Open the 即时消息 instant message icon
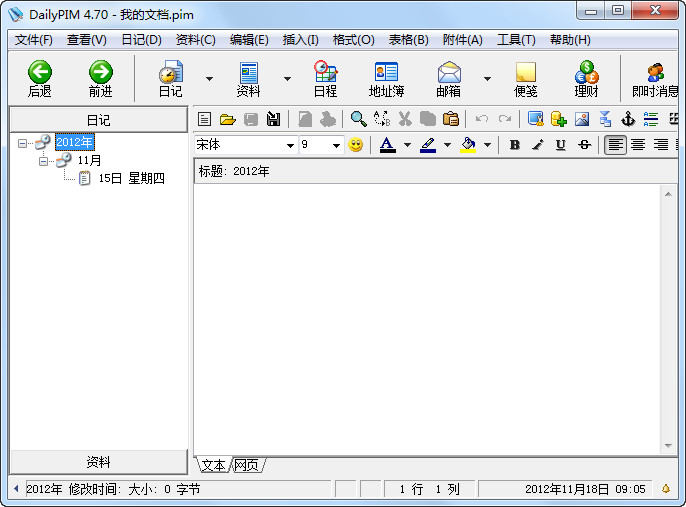This screenshot has height=507, width=686. coord(655,79)
